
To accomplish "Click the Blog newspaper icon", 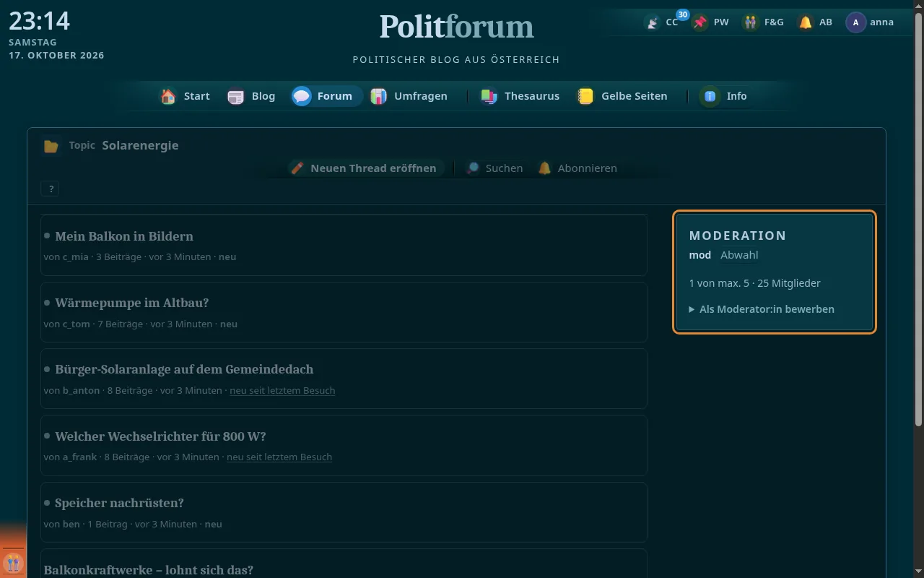I will point(236,96).
